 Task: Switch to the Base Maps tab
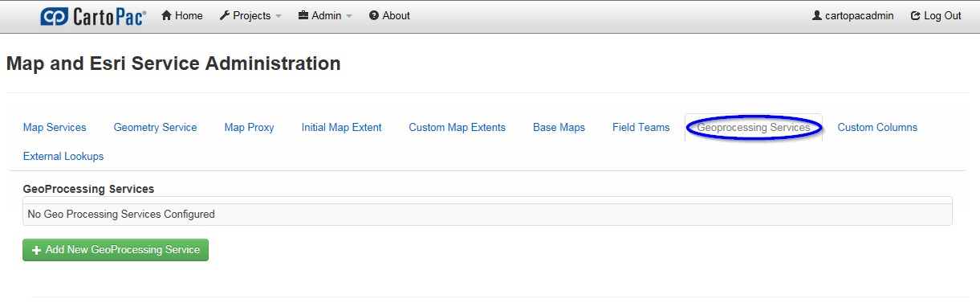tap(559, 127)
